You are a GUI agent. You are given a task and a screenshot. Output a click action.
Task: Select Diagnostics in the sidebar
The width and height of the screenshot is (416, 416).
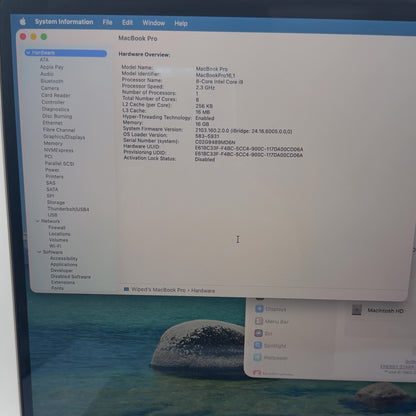click(x=55, y=109)
